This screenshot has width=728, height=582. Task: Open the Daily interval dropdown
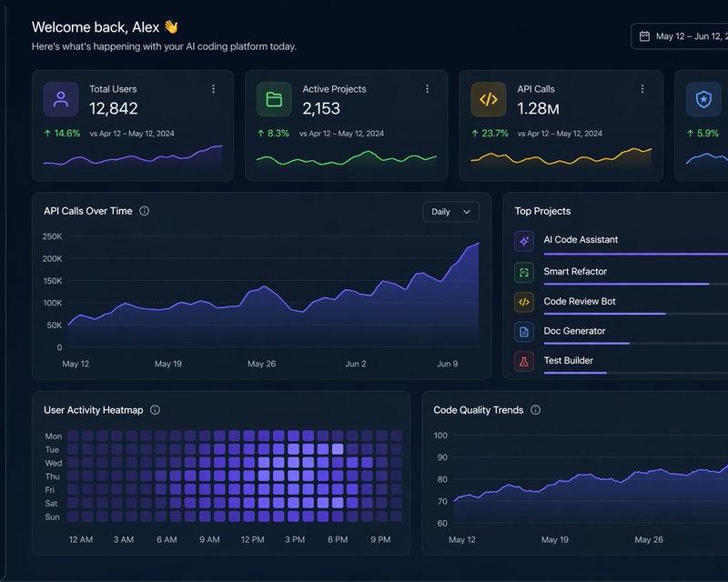[x=450, y=212]
